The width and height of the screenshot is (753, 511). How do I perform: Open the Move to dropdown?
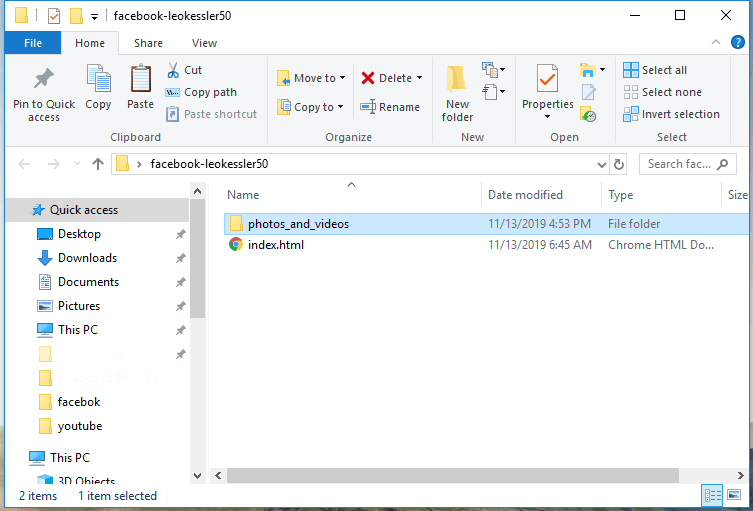tap(311, 78)
